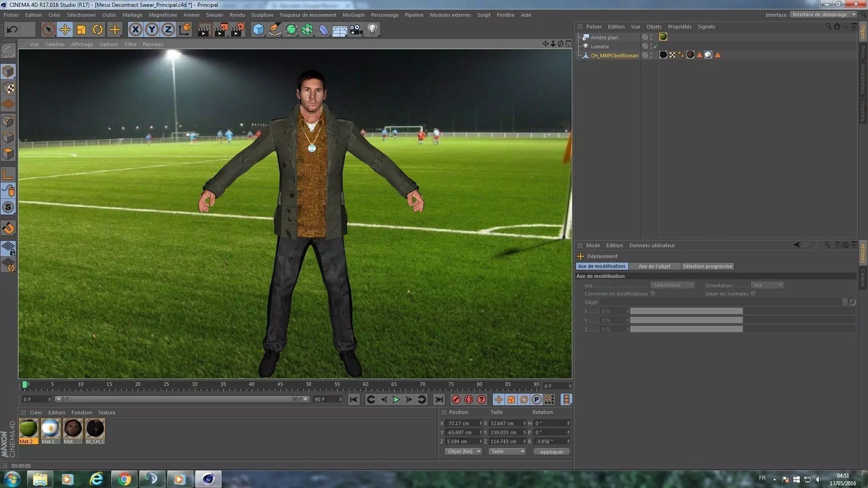Adjust the Z percentage slider
This screenshot has width=868, height=488.
point(742,329)
